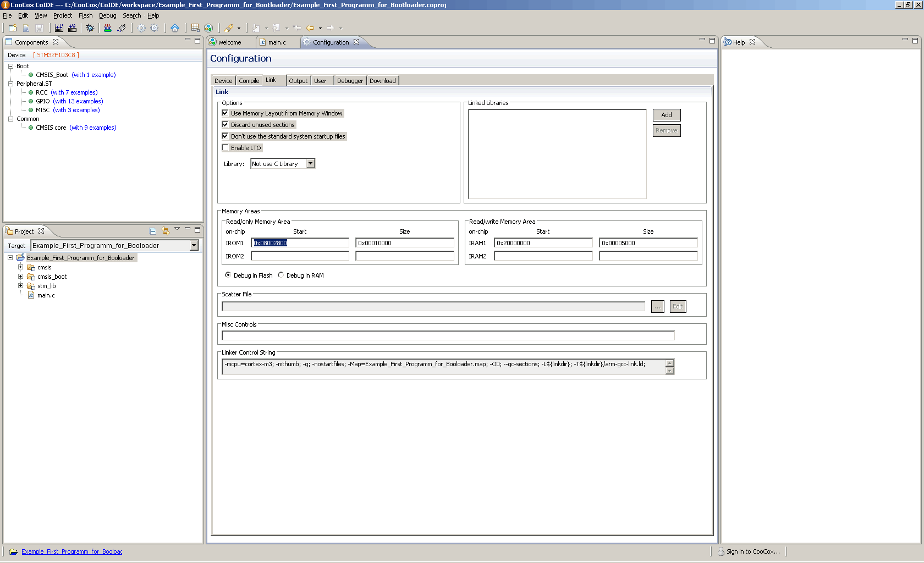Click the IROM1 Size input field
Image resolution: width=924 pixels, height=563 pixels.
coord(404,243)
